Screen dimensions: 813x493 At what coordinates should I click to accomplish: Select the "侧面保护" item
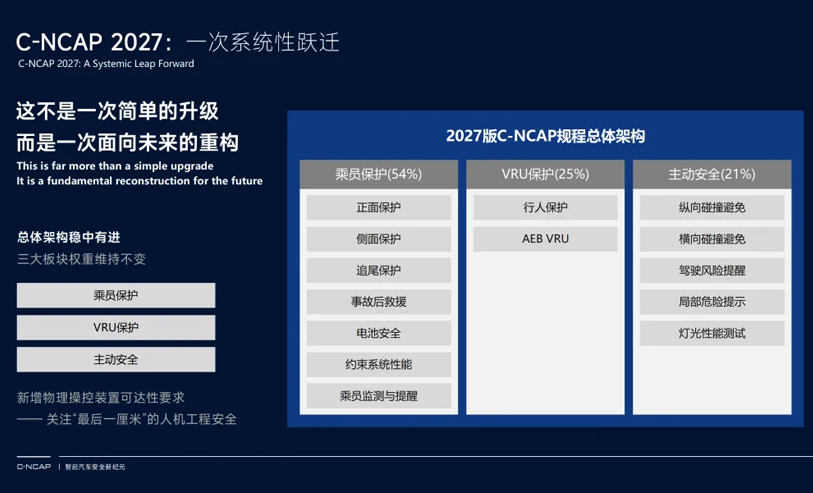click(379, 239)
